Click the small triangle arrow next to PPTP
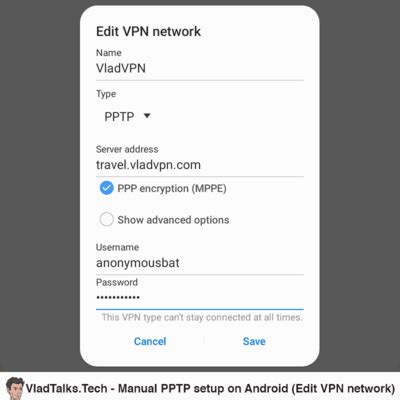This screenshot has width=400, height=400. click(x=147, y=116)
